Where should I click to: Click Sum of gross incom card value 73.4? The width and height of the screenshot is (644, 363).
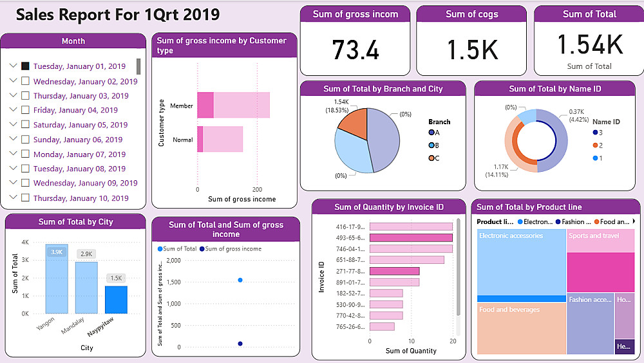[x=355, y=50]
